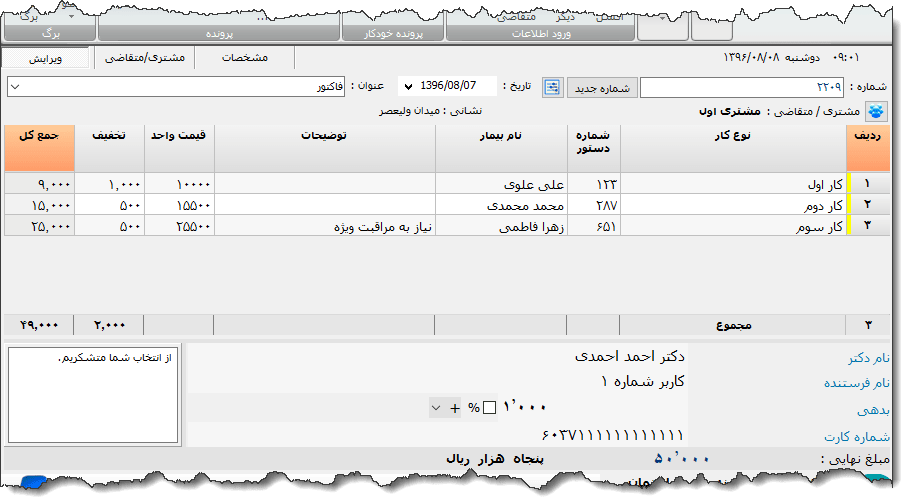Select row 3 cell کار سوم
Screen dimensions: 902x498
733,227
